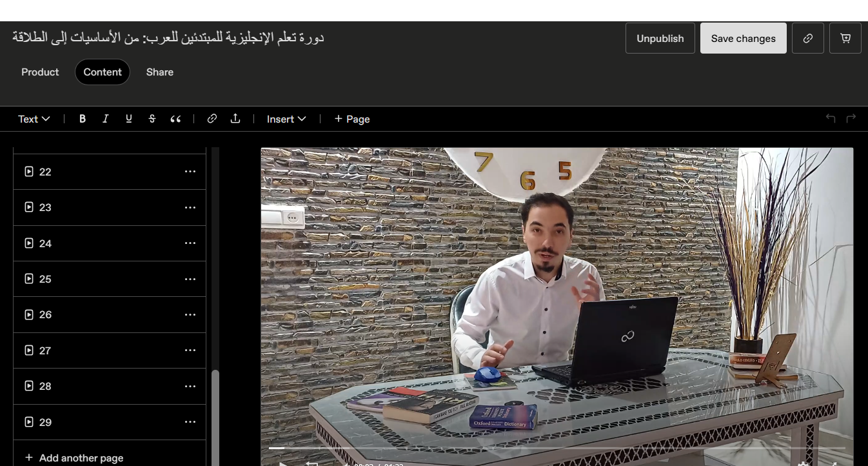Image resolution: width=868 pixels, height=466 pixels.
Task: Redo the last undone edit
Action: (x=851, y=118)
